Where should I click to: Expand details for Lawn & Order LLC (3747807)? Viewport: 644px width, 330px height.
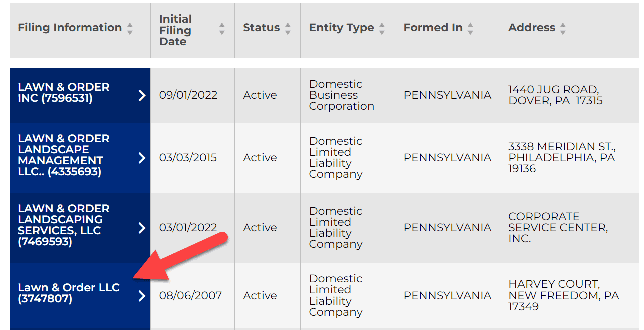(141, 296)
